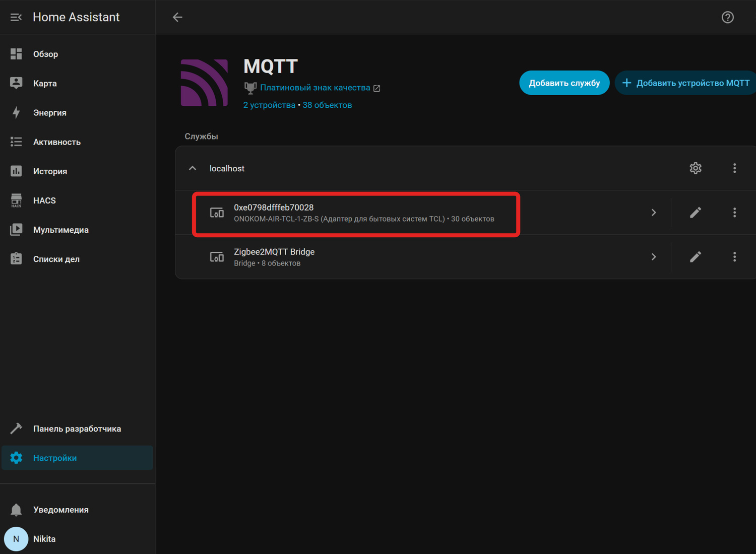756x554 pixels.
Task: Open the Активность page
Action: [x=78, y=142]
